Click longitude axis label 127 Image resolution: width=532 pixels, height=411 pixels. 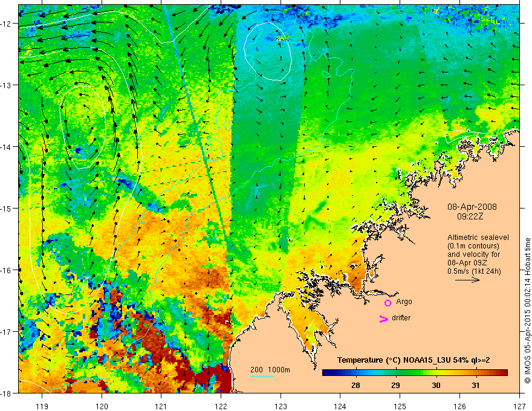519,406
